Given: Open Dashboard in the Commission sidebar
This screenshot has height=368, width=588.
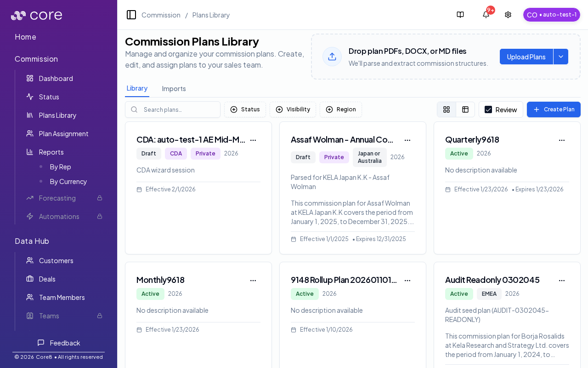Looking at the screenshot, I should (56, 78).
